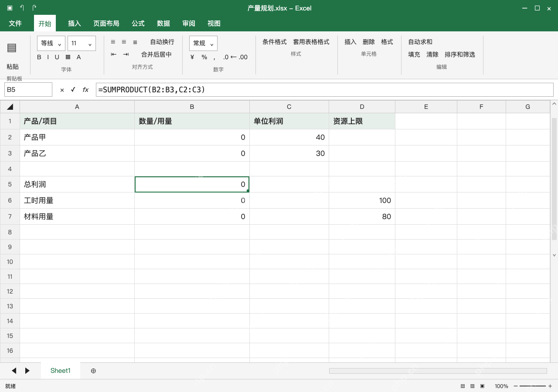The image size is (558, 392).
Task: Add a new sheet with plus icon
Action: [x=93, y=371]
